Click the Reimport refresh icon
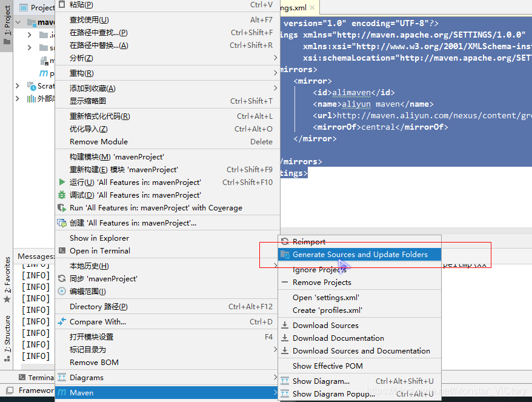 pyautogui.click(x=285, y=241)
